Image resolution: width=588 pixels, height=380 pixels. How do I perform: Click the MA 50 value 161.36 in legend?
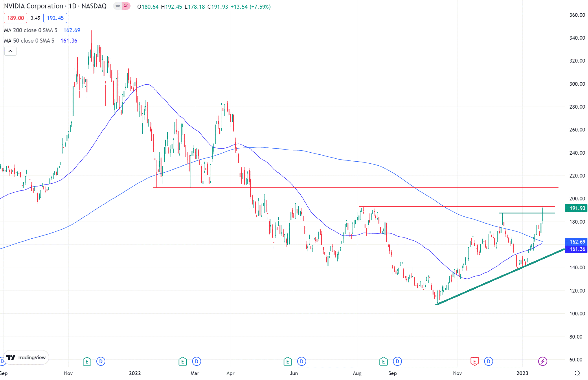pos(69,41)
